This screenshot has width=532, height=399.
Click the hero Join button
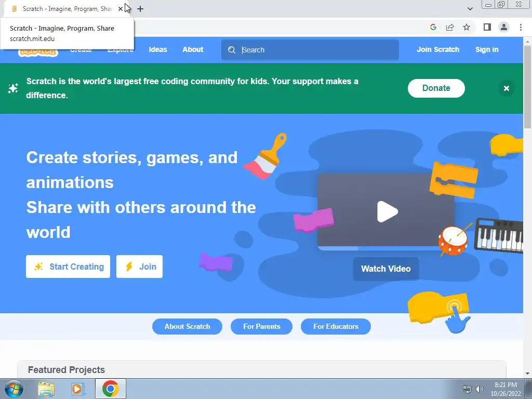[x=139, y=267]
